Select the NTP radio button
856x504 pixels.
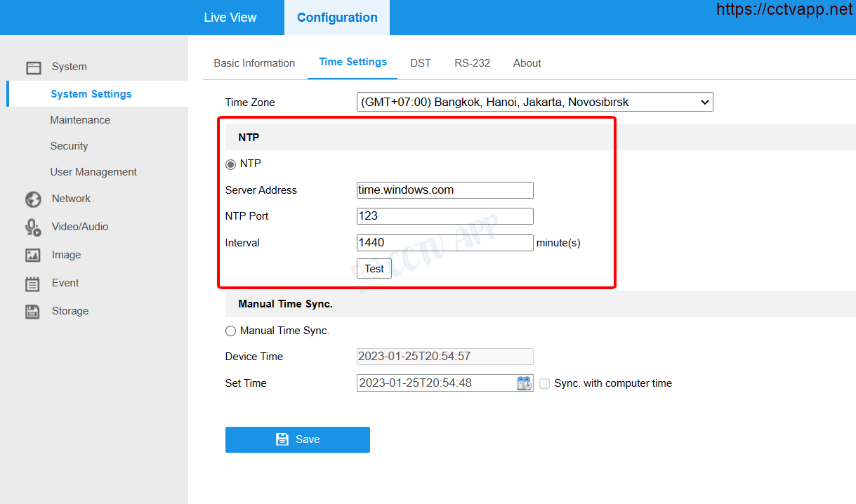(x=230, y=164)
